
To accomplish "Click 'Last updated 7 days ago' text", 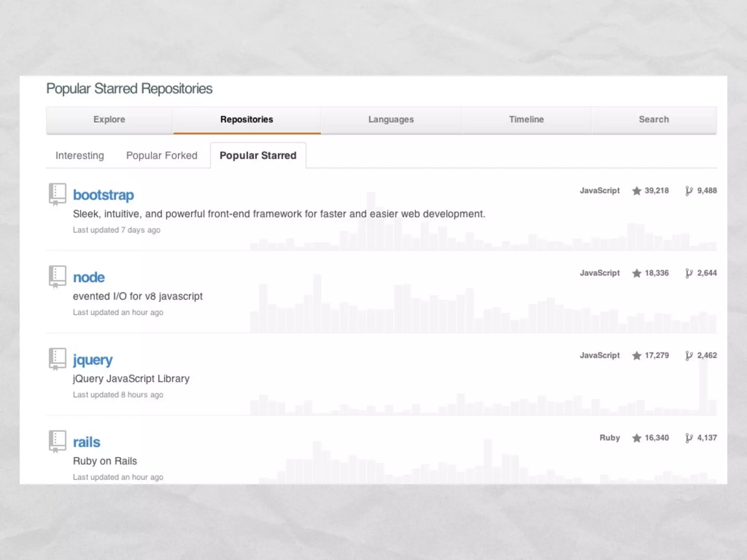I will click(117, 230).
